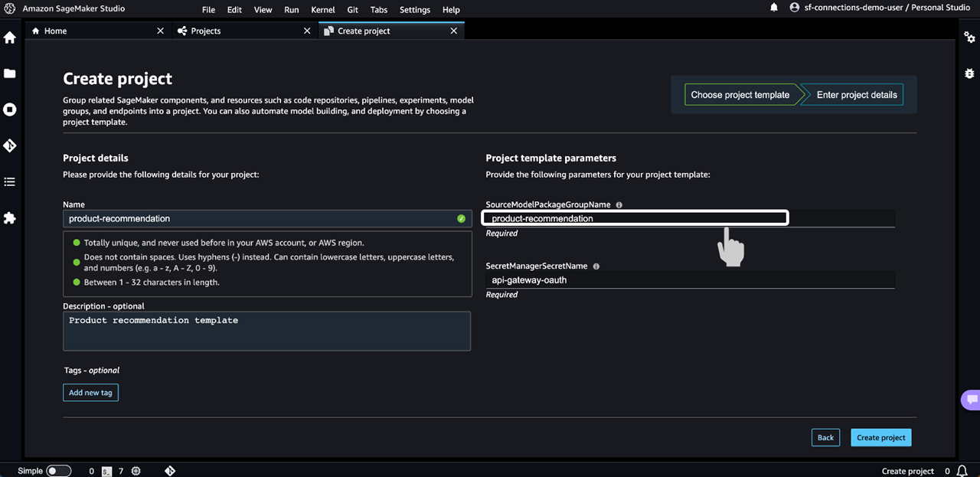Click the info icon beside SourceModelPackageGroupName
980x477 pixels.
(x=619, y=205)
